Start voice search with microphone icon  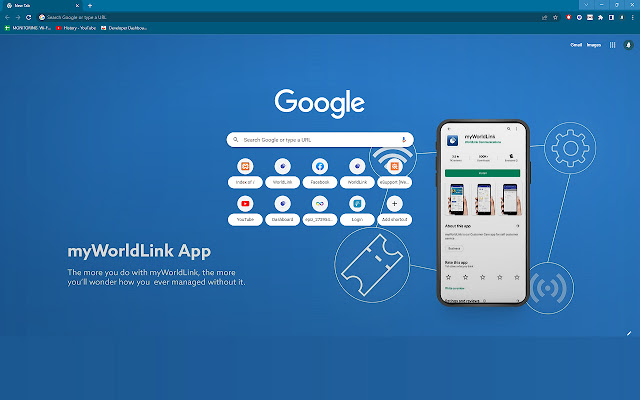click(404, 140)
